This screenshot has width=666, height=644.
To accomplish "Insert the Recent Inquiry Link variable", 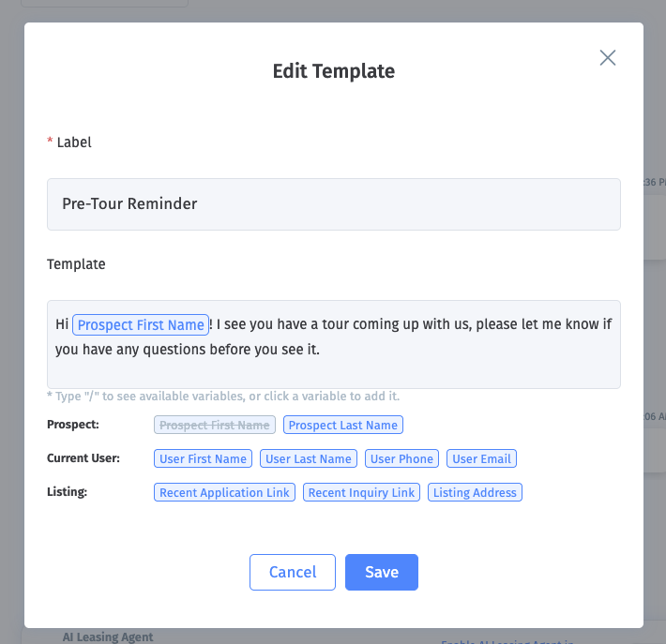I will 361,493.
